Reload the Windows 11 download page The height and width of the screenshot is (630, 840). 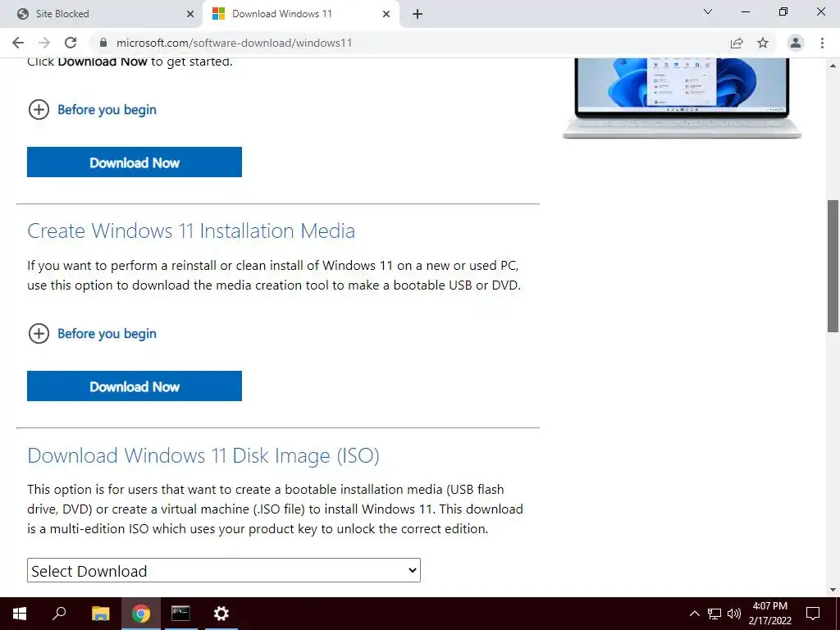[71, 43]
